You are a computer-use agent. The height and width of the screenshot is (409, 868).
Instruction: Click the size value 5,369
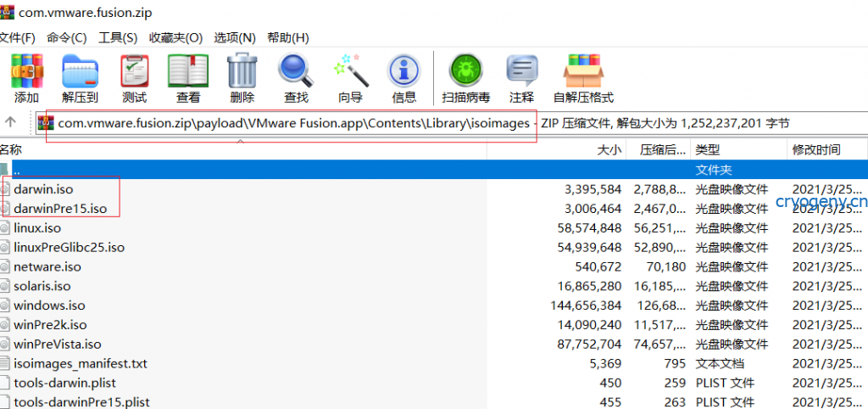click(x=607, y=363)
